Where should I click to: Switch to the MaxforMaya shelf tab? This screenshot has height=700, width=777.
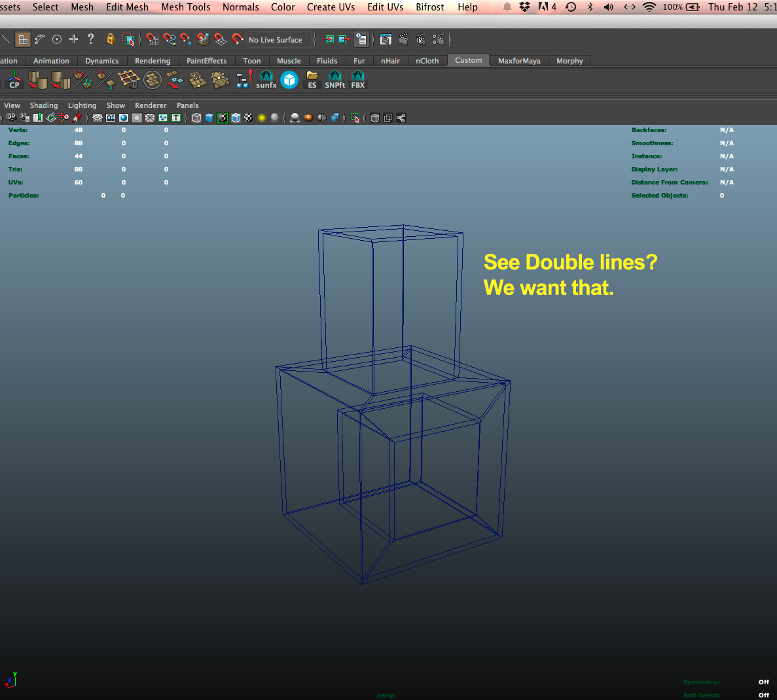pyautogui.click(x=519, y=61)
